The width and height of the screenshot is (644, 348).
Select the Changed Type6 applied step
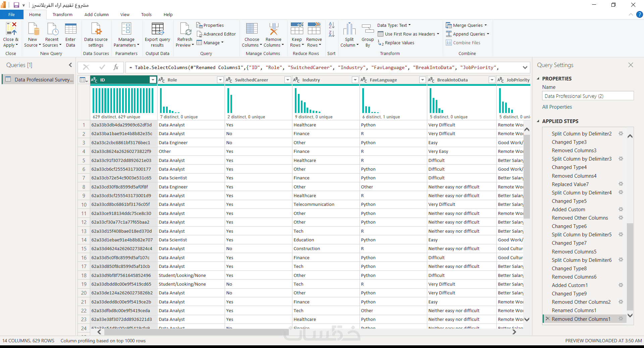coord(569,226)
